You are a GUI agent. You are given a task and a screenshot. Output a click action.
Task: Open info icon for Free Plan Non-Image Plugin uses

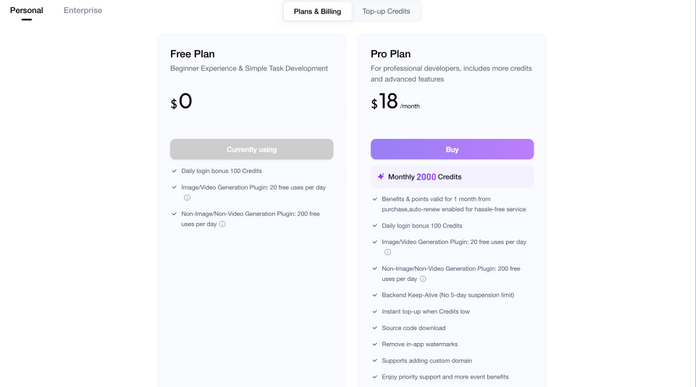pos(222,224)
